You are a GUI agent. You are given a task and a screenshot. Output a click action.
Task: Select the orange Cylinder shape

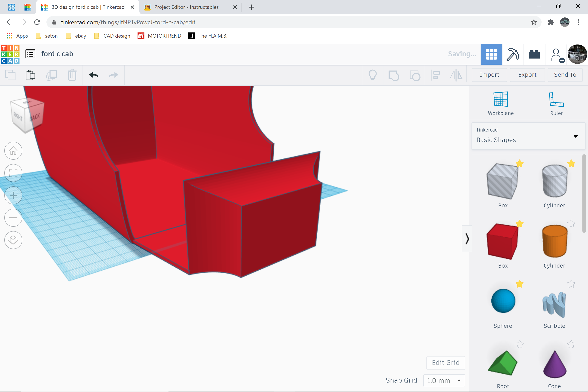click(554, 241)
